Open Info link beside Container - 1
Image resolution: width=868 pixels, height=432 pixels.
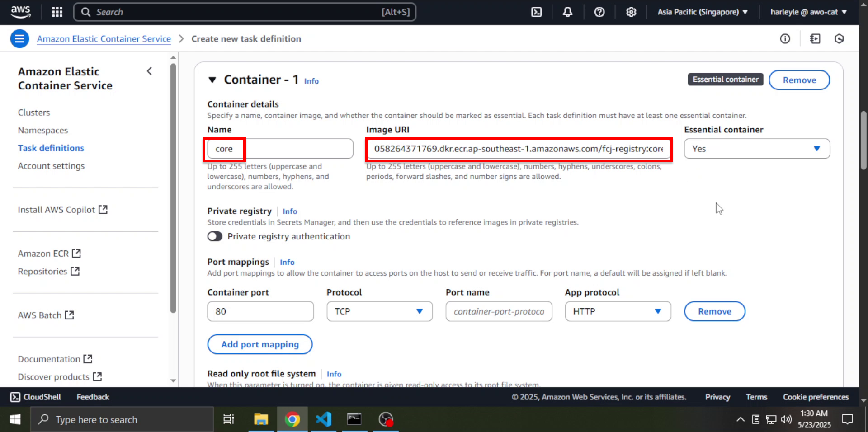click(x=311, y=81)
